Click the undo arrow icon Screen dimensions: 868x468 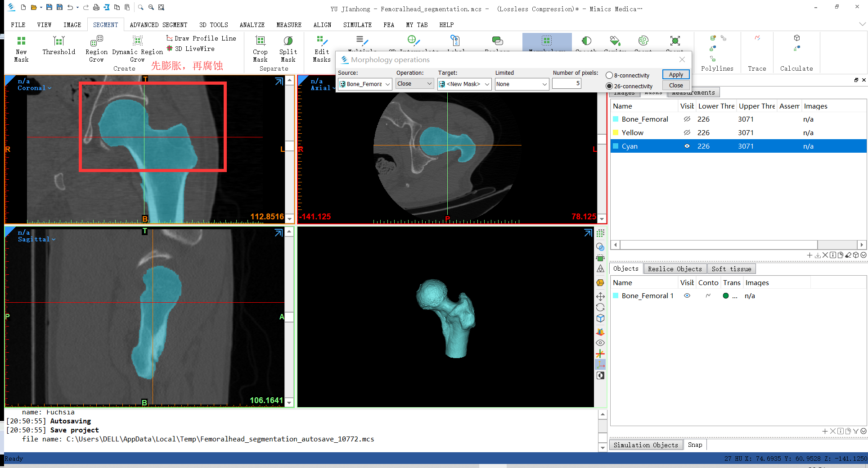[70, 7]
